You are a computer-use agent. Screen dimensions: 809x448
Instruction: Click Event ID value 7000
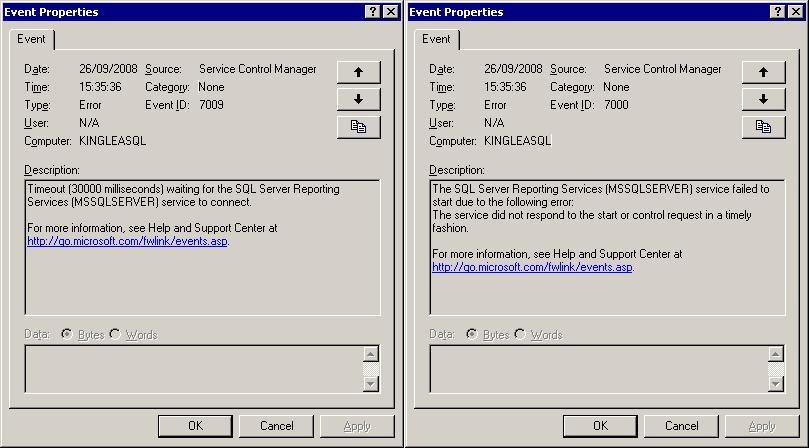tap(617, 105)
